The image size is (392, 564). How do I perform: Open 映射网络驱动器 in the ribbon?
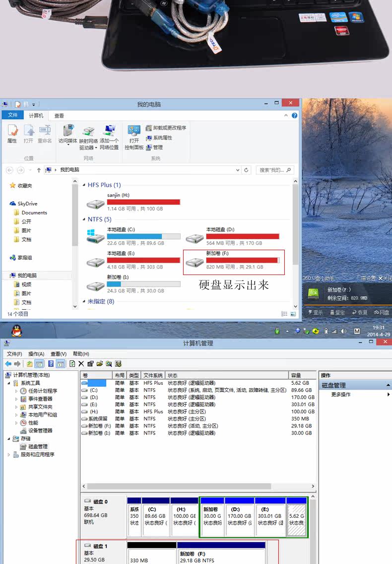(x=88, y=138)
